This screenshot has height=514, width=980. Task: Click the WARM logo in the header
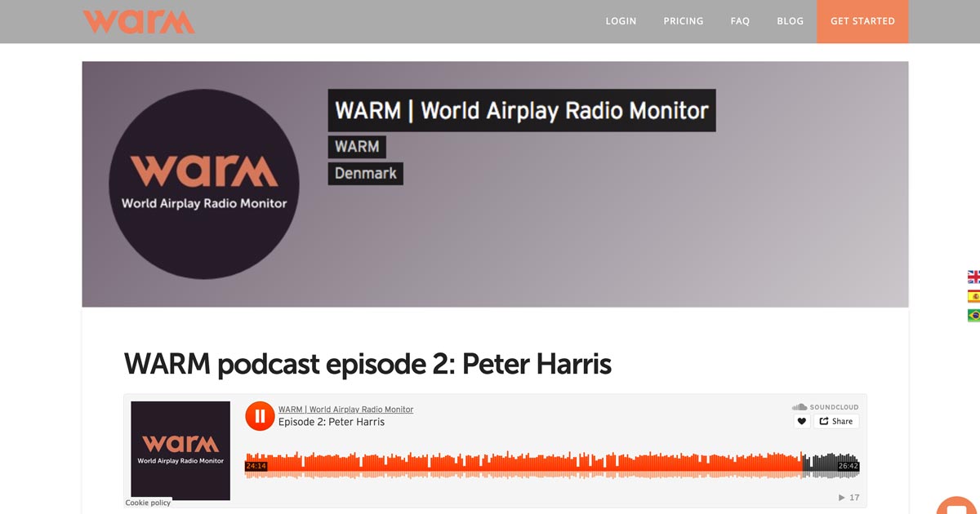[139, 21]
